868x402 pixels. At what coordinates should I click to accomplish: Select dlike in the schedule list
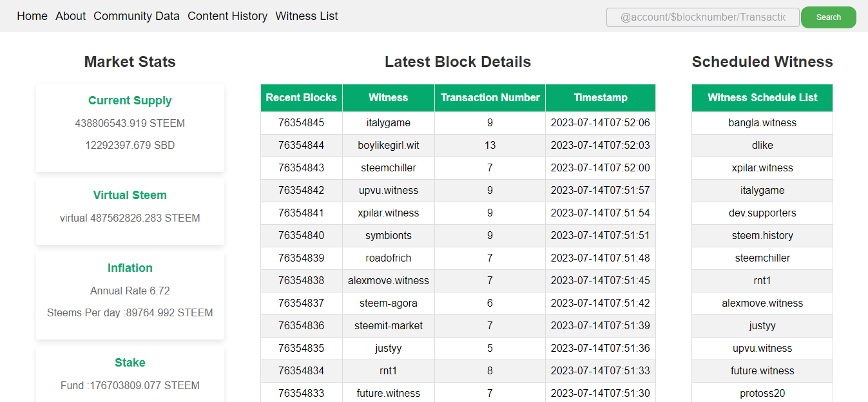[762, 146]
